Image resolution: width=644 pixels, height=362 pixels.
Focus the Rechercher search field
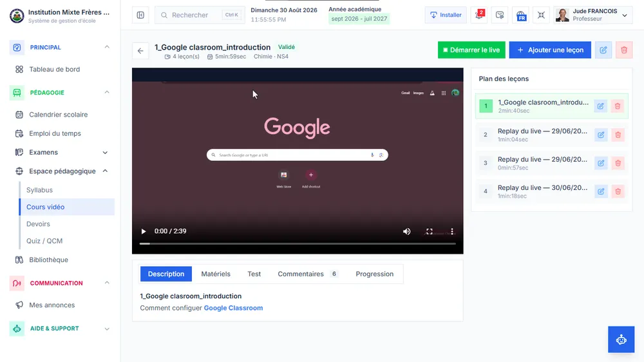[x=200, y=15]
